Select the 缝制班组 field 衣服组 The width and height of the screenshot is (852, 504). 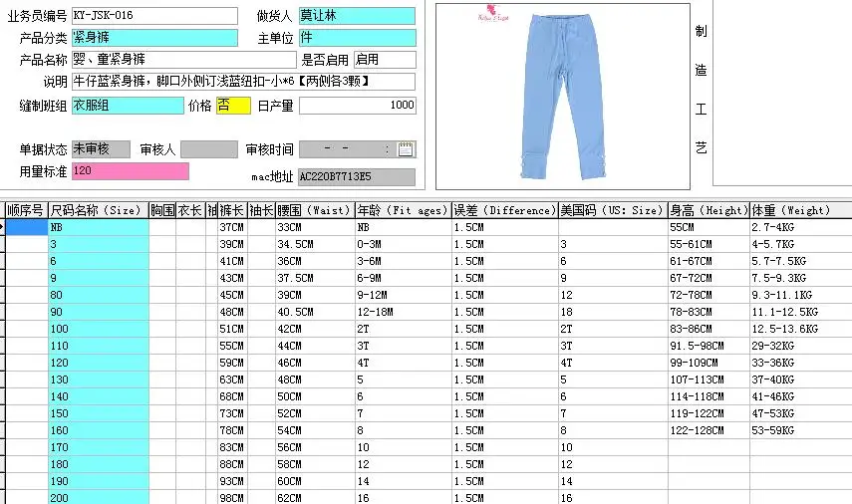click(128, 106)
